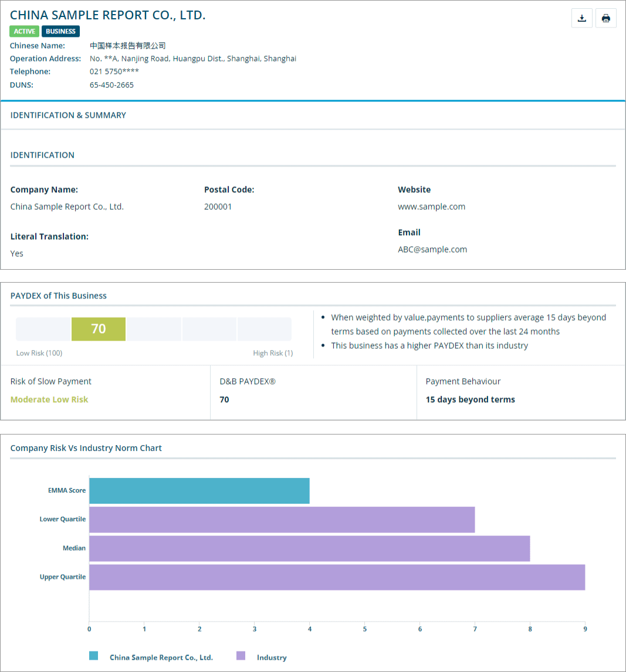
Task: Select the Chinese company name text
Action: tap(127, 45)
